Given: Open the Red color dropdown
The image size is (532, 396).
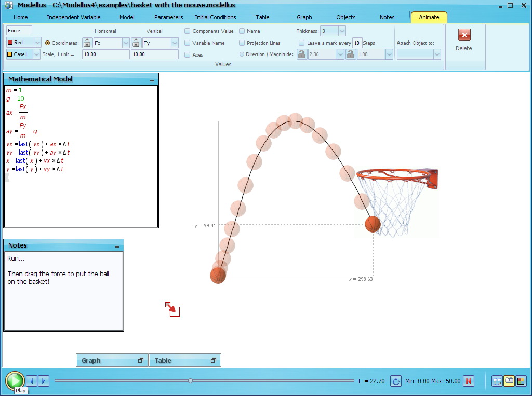Looking at the screenshot, I should [37, 43].
